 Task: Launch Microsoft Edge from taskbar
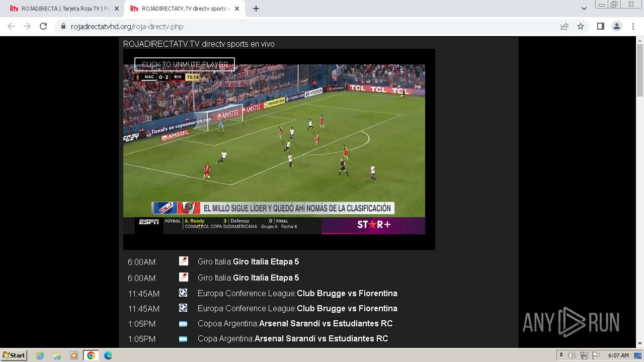(x=108, y=355)
